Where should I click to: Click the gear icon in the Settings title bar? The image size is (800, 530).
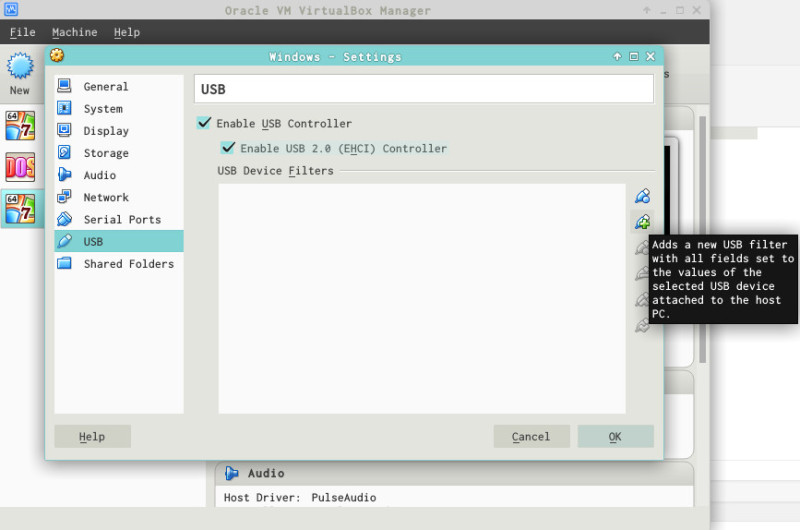click(57, 56)
